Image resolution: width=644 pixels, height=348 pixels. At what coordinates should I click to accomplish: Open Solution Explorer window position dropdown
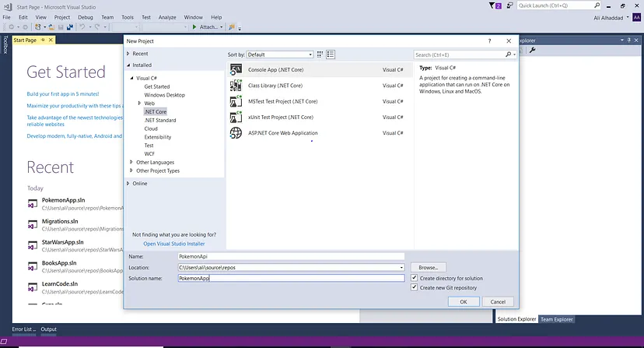[x=621, y=40]
